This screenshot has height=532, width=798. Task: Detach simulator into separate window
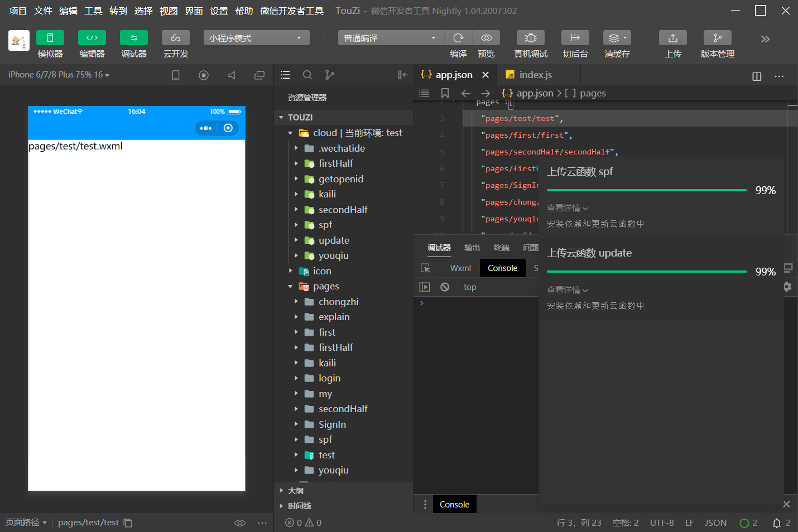259,75
